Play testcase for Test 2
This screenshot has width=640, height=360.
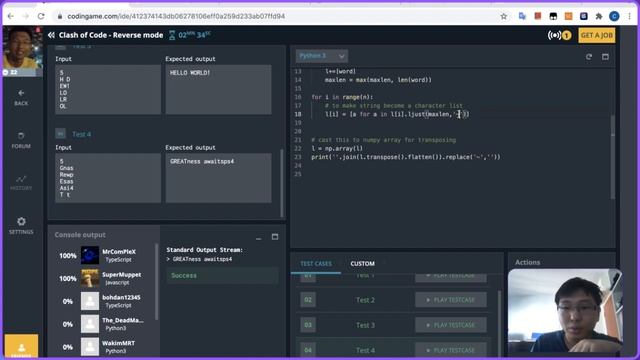[451, 300]
